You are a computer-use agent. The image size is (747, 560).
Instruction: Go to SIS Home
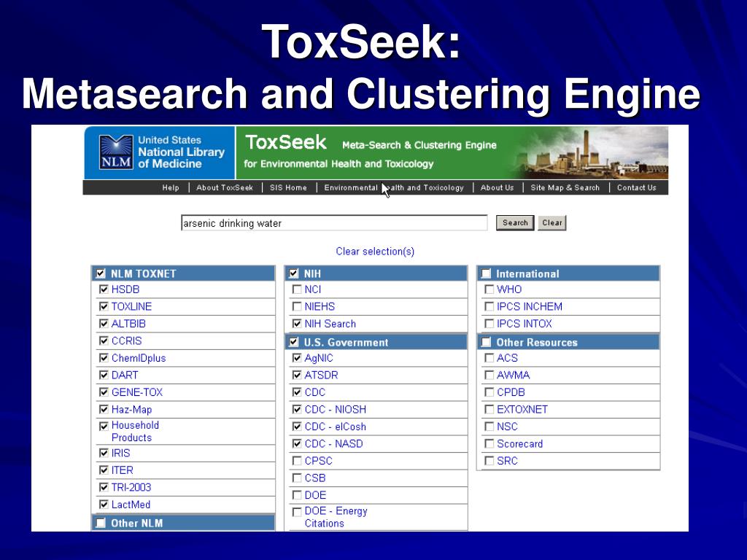[x=288, y=187]
